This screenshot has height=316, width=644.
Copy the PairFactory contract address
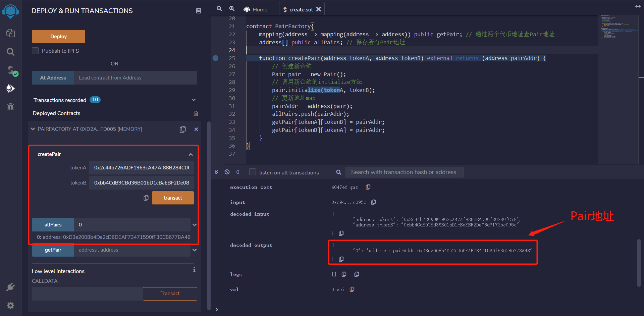pyautogui.click(x=183, y=129)
